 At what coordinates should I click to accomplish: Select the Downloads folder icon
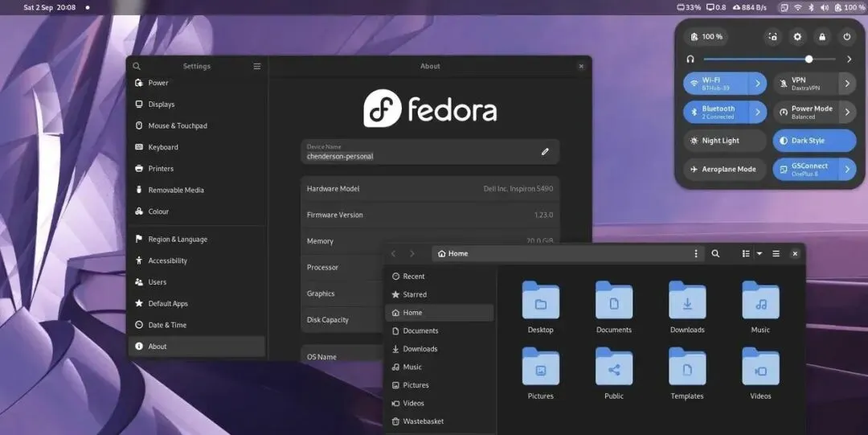coord(687,301)
